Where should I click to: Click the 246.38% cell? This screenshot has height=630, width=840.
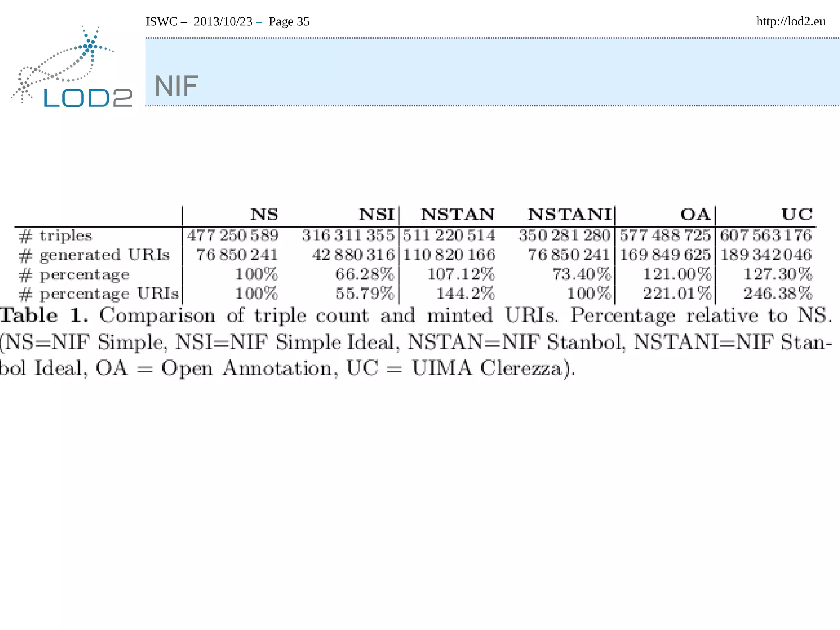pyautogui.click(x=778, y=294)
